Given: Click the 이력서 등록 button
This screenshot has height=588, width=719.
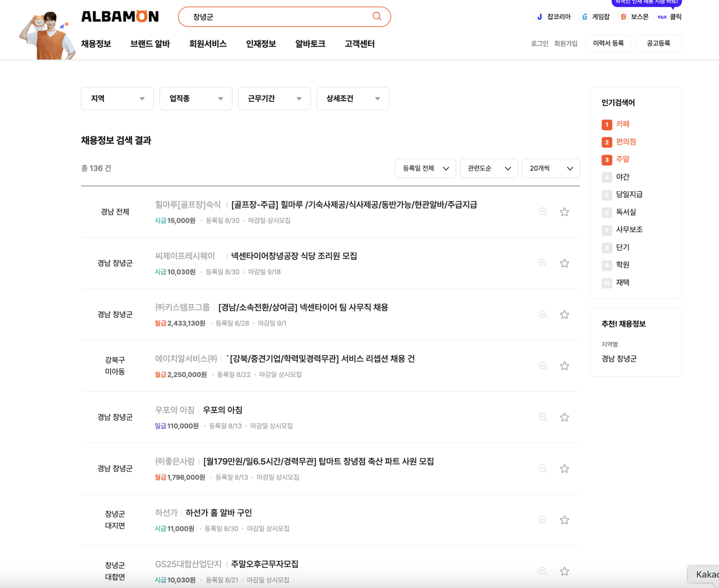Looking at the screenshot, I should [x=608, y=43].
